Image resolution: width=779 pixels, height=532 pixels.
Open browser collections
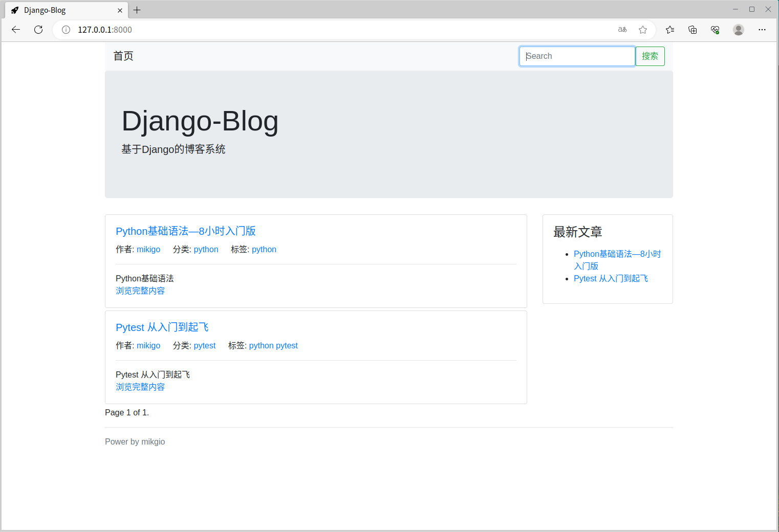point(693,30)
